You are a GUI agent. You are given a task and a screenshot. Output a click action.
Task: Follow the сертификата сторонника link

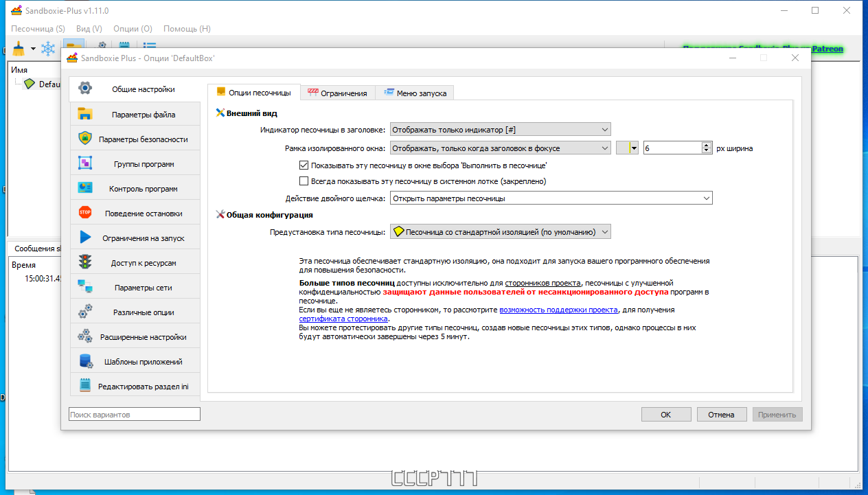point(344,319)
